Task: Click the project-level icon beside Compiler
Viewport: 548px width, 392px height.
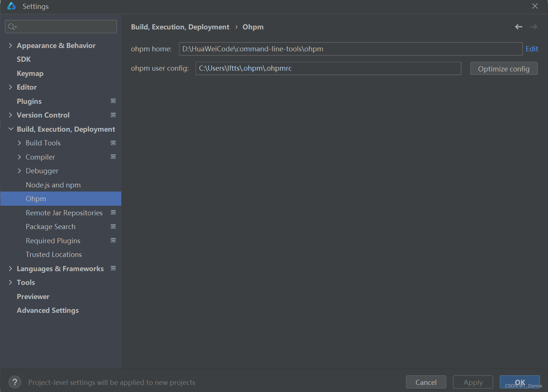Action: click(113, 157)
